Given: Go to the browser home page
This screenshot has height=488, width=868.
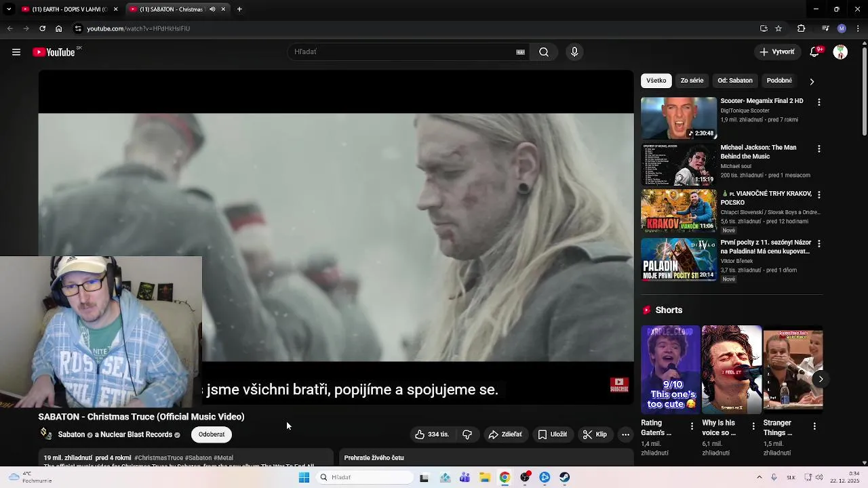Looking at the screenshot, I should pos(58,28).
